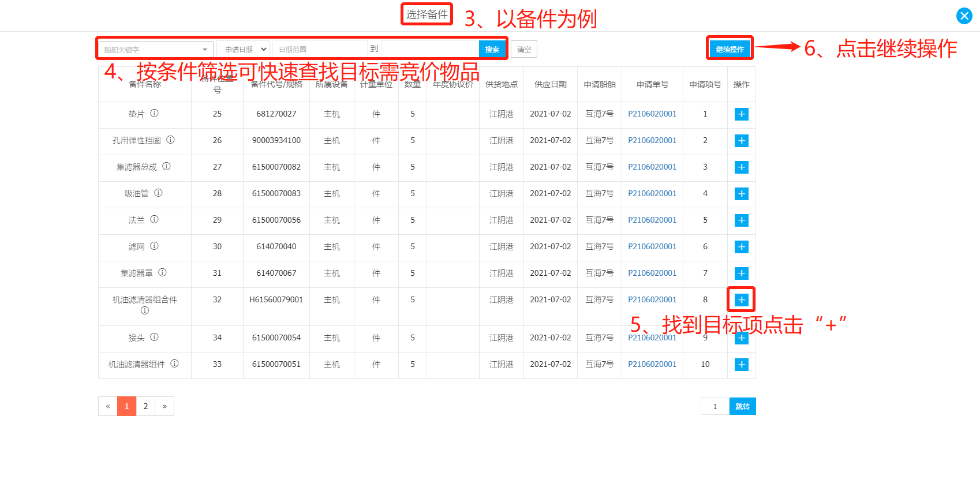980x495 pixels.
Task: Add 垫片 row with plus icon
Action: coord(742,114)
